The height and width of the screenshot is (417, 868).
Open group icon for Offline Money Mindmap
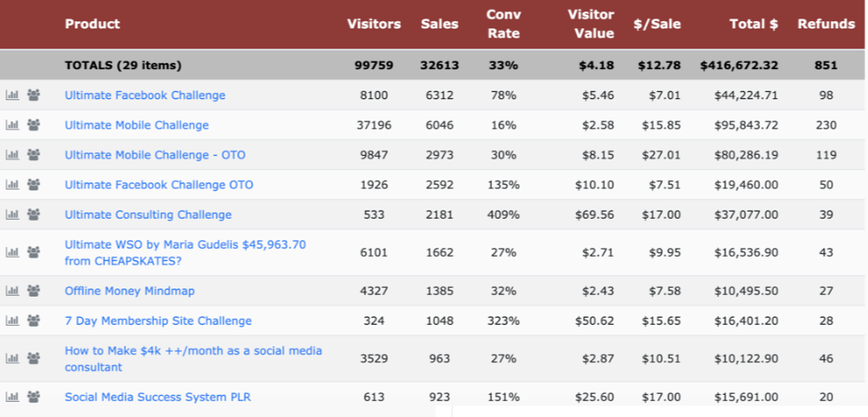tap(34, 290)
